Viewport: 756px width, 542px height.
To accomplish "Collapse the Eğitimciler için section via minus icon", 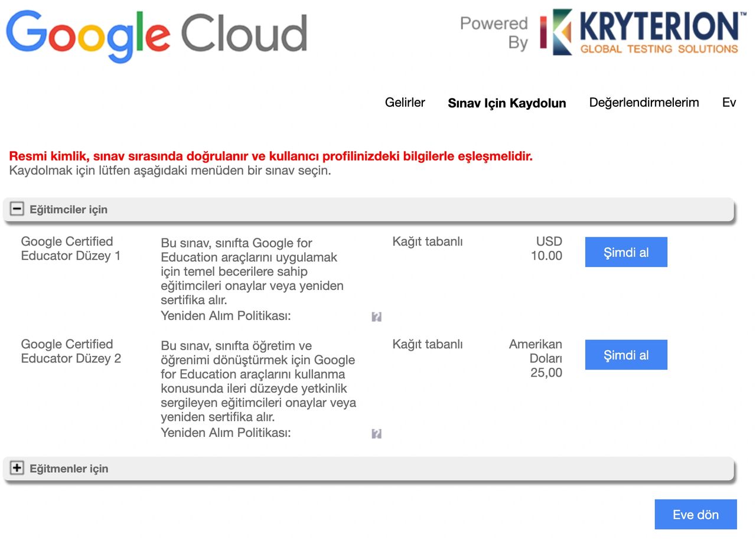I will (x=17, y=209).
